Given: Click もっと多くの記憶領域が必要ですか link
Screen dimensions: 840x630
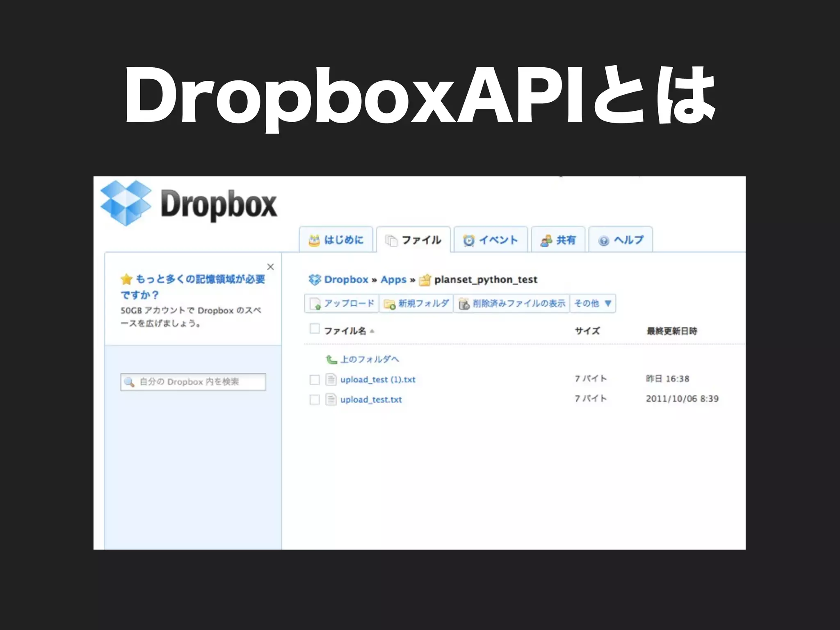Looking at the screenshot, I should [193, 287].
